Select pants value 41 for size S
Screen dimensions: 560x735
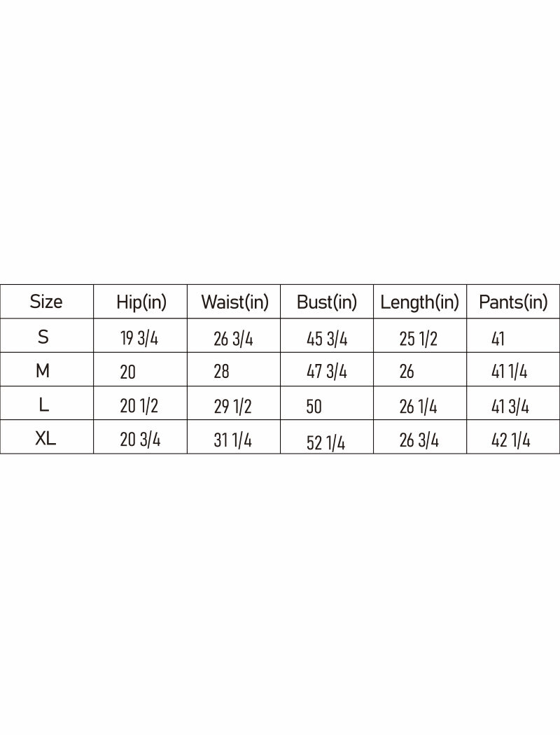click(498, 339)
